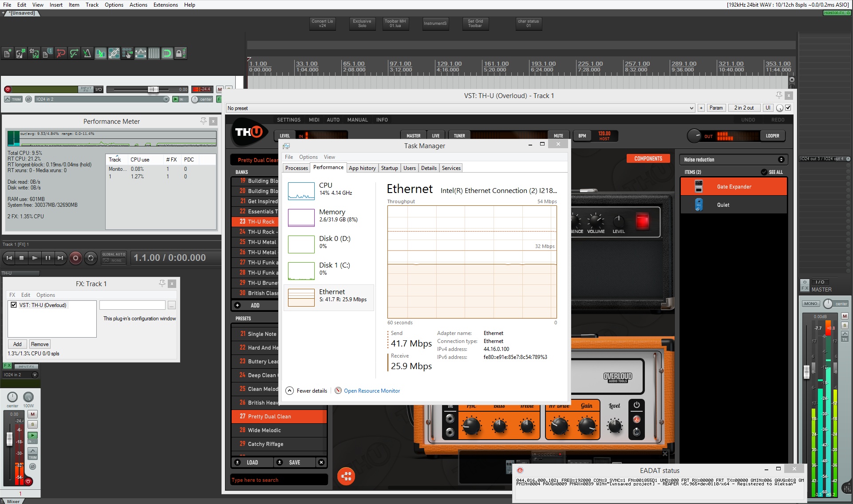Toggle the TUNER button in TH-U
Viewport: 853px width, 504px height.
click(459, 136)
